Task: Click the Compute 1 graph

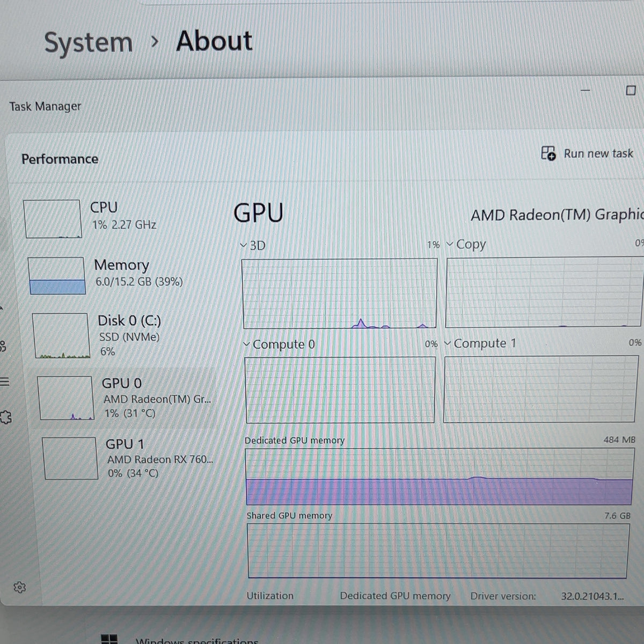Action: click(541, 389)
